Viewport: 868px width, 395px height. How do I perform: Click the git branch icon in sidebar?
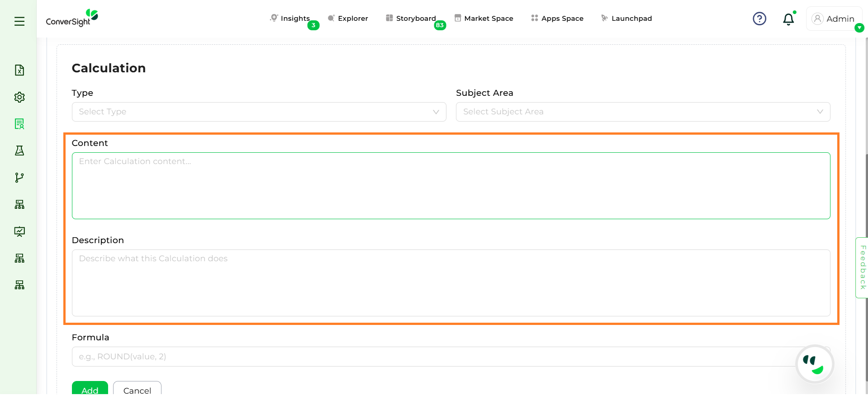pyautogui.click(x=19, y=178)
